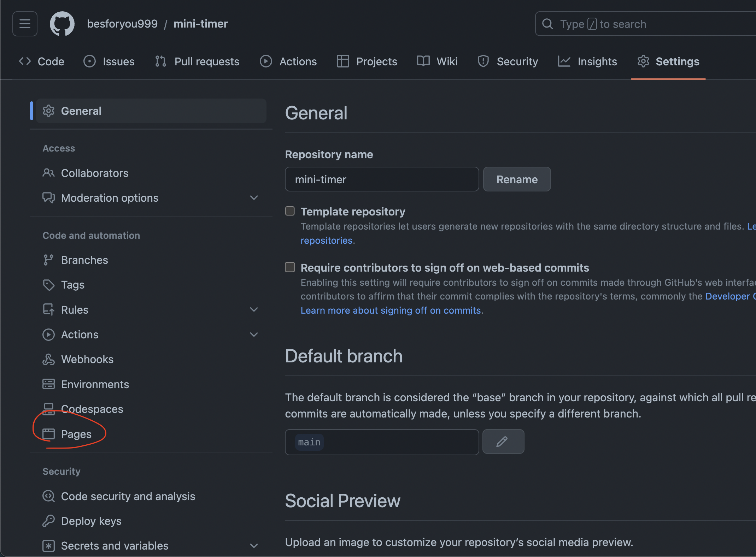
Task: Click the Pull requests branch icon
Action: click(x=160, y=61)
